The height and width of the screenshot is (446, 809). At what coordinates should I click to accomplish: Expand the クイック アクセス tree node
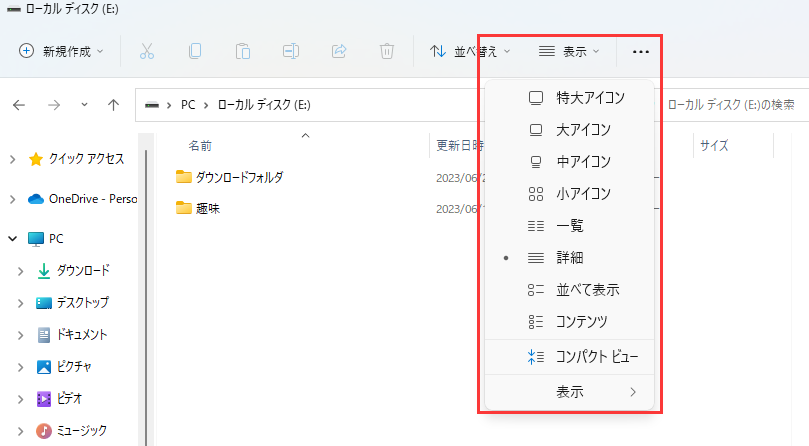click(13, 160)
